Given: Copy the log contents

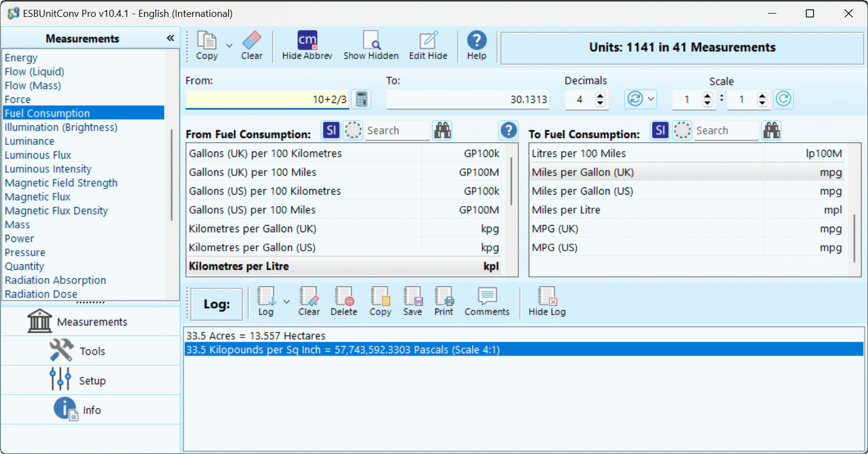Looking at the screenshot, I should (x=380, y=302).
